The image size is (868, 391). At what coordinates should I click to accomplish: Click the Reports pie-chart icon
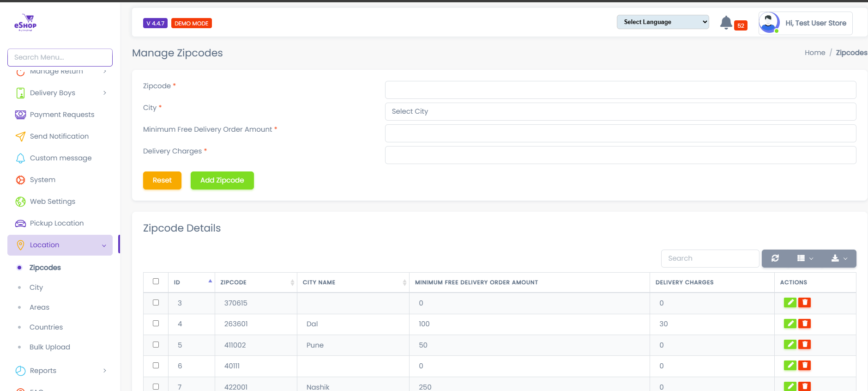[x=20, y=371]
